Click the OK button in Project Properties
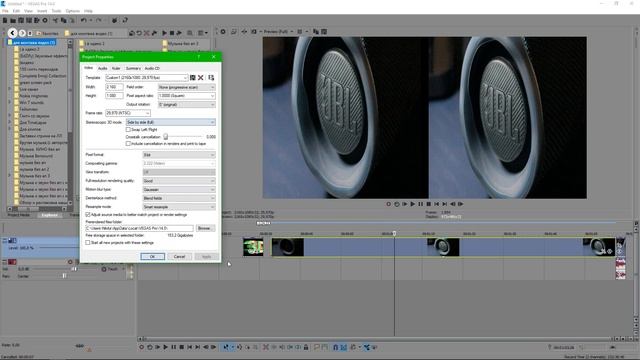 pos(153,257)
